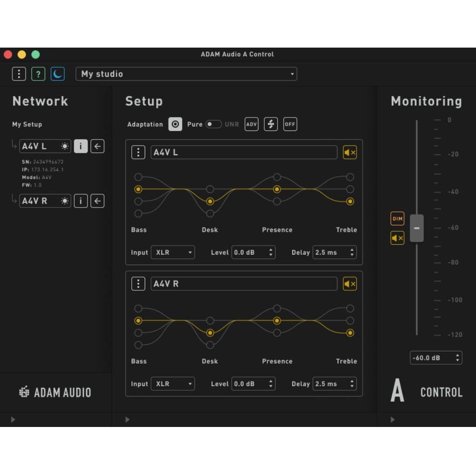The height and width of the screenshot is (476, 476).
Task: Open the Input dropdown for A4V R
Action: tap(172, 384)
